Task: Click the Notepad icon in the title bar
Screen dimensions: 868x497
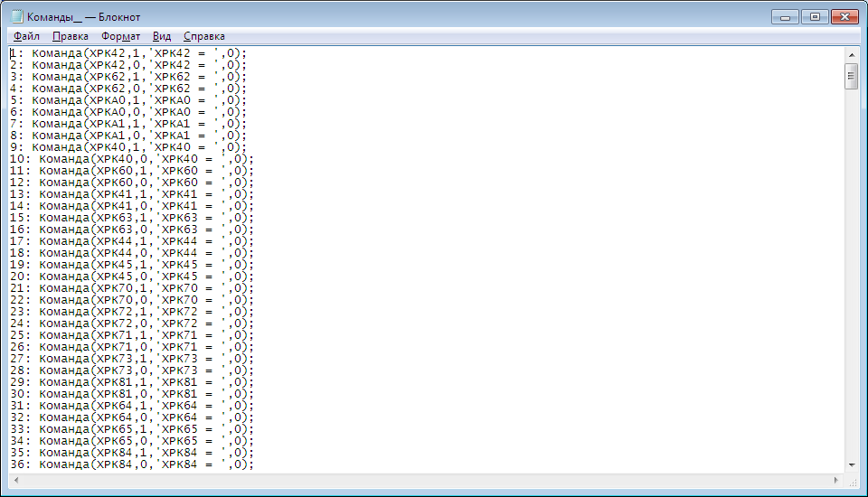Action: tap(17, 16)
